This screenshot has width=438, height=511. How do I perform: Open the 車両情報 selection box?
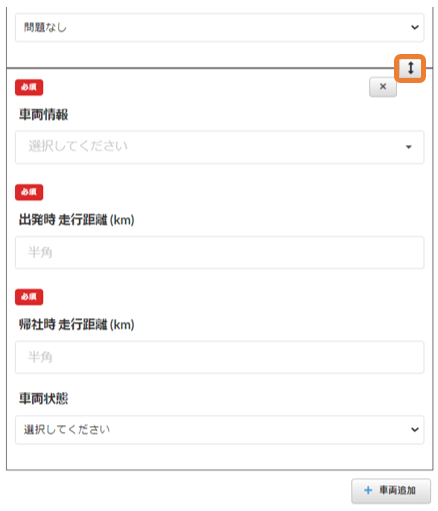coord(219,147)
